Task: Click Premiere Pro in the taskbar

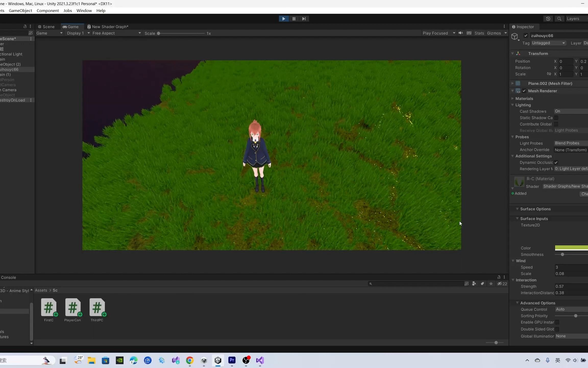Action: point(232,360)
